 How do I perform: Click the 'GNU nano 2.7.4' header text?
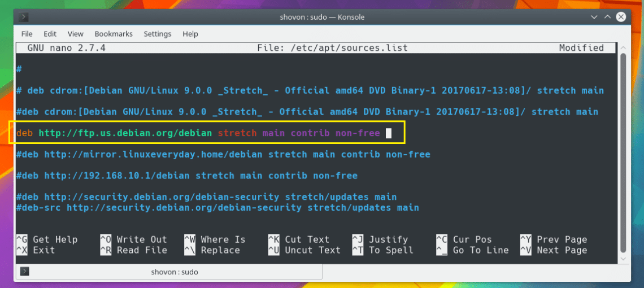(67, 48)
